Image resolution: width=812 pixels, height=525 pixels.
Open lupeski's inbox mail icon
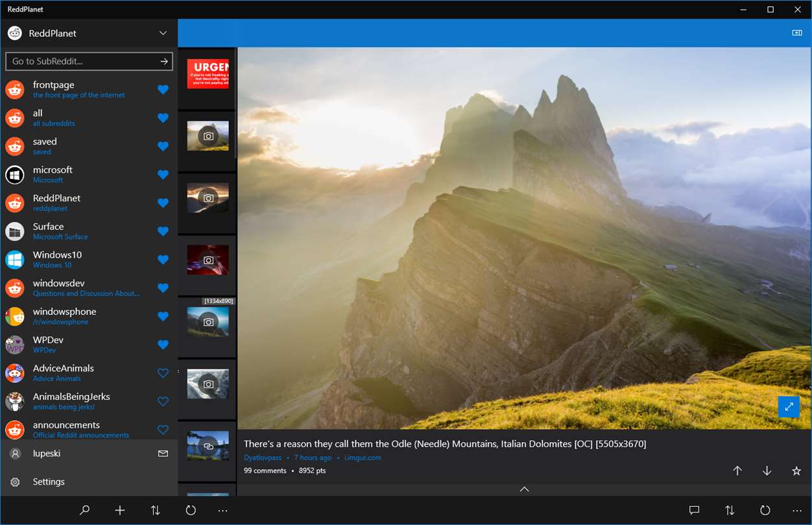(x=163, y=454)
